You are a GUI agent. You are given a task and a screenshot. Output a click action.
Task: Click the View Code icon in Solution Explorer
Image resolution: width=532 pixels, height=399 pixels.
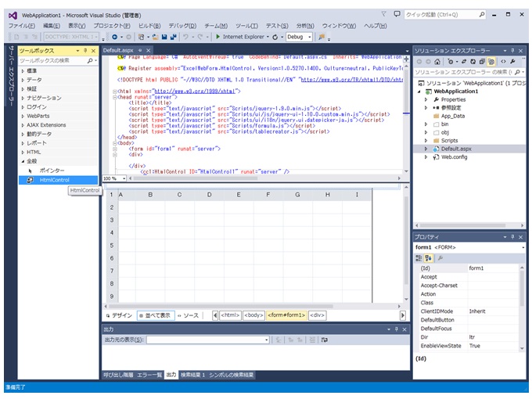coord(504,62)
